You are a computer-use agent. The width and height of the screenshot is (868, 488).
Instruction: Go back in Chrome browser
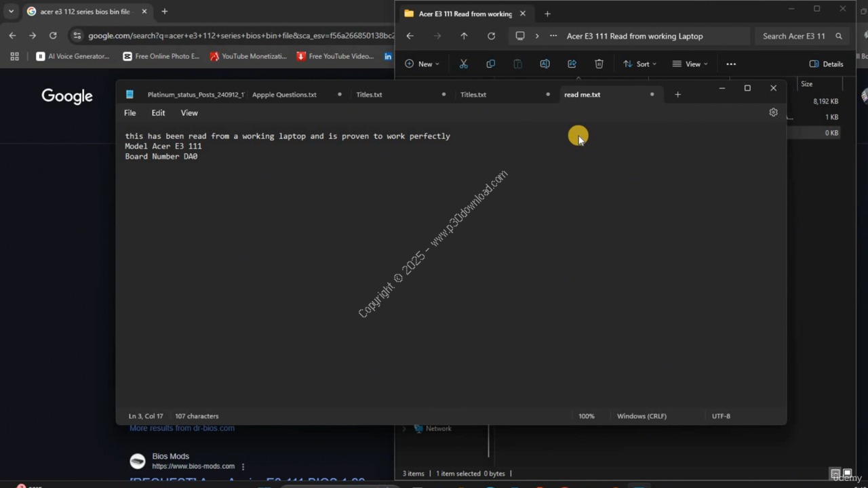(12, 35)
